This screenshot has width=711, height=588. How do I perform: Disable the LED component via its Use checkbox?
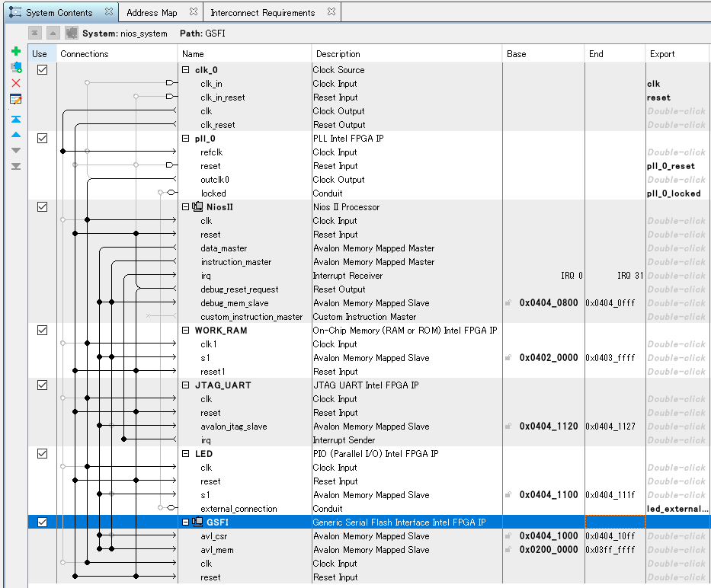(42, 453)
